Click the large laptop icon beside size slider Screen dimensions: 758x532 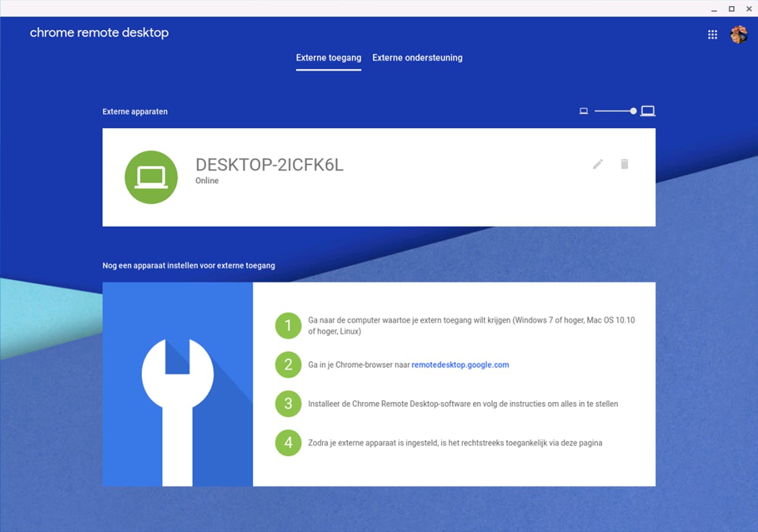pyautogui.click(x=648, y=111)
